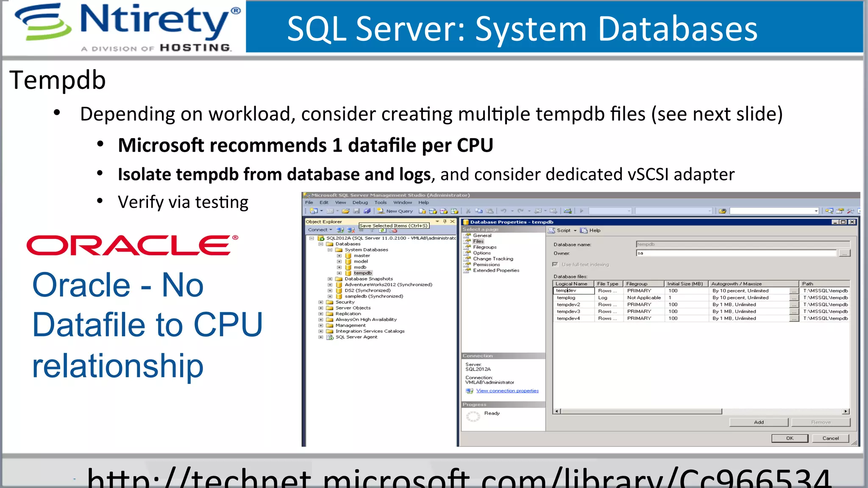This screenshot has height=488, width=868.
Task: Click the Activity Monitor toolbar icon
Action: tap(568, 211)
